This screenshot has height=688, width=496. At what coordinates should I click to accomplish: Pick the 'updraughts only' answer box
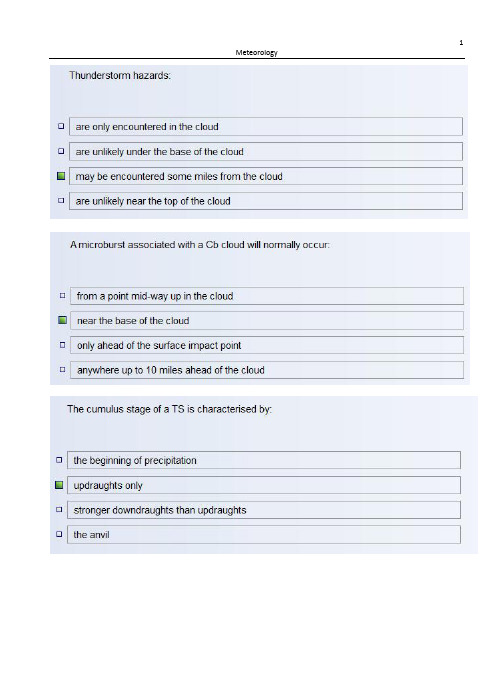tap(264, 485)
